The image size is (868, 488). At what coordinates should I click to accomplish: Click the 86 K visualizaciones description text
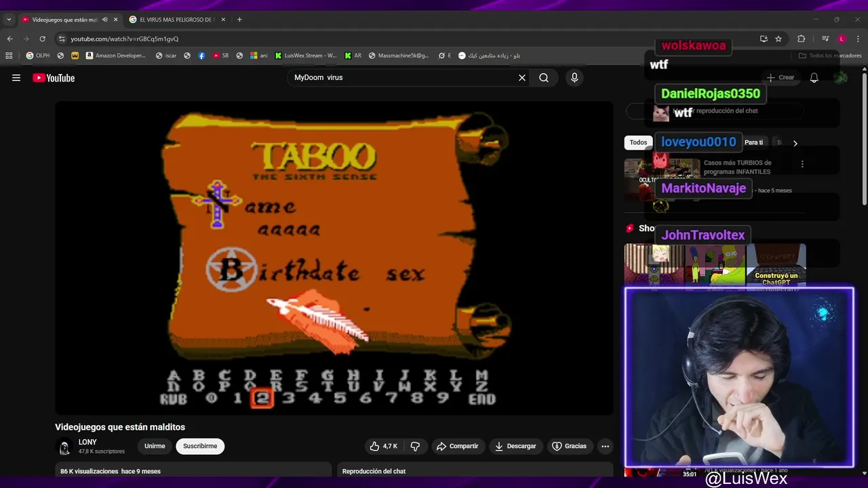pos(111,471)
